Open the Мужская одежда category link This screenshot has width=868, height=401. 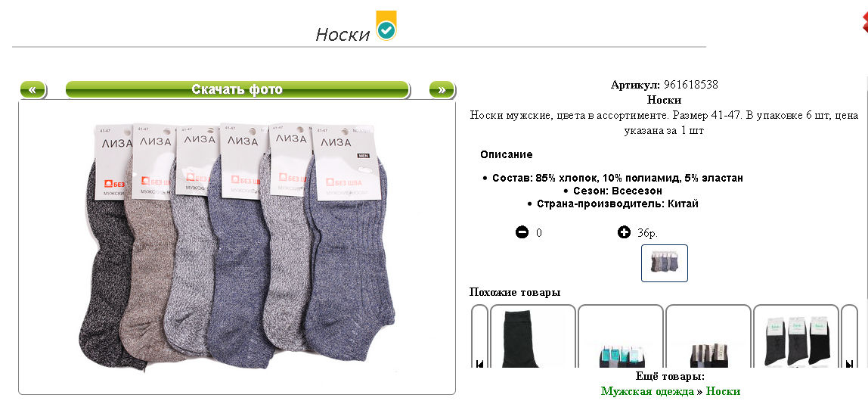point(647,391)
